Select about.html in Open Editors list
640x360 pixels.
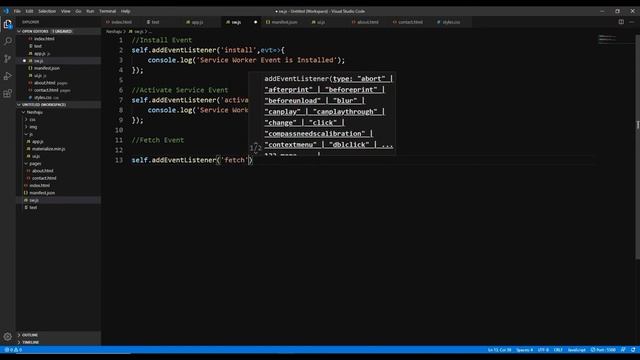click(x=44, y=83)
